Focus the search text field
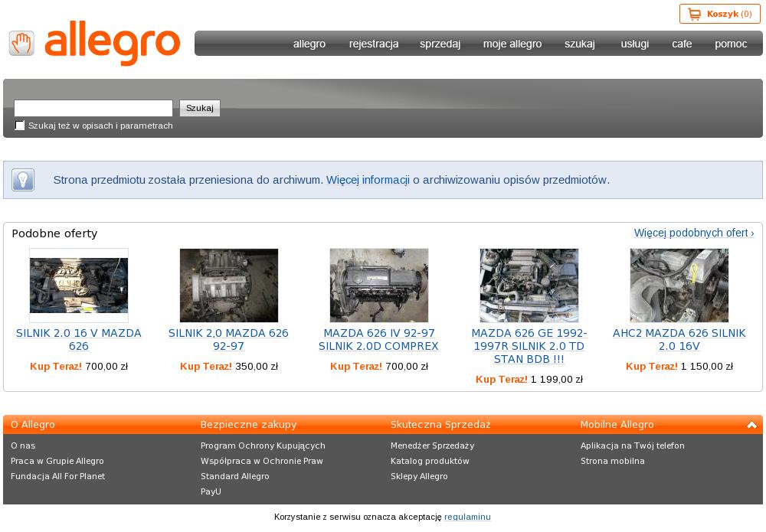Viewport: 766px width, 532px height. click(93, 108)
